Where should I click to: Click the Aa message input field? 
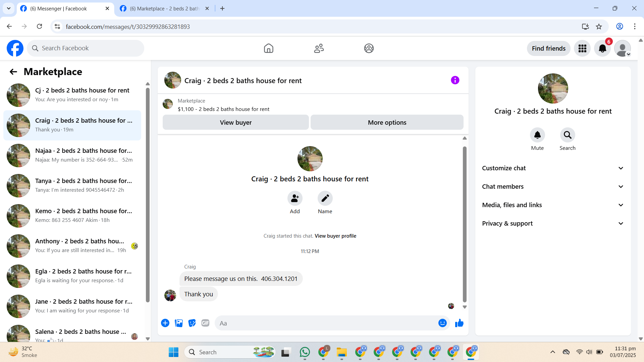[x=325, y=323]
